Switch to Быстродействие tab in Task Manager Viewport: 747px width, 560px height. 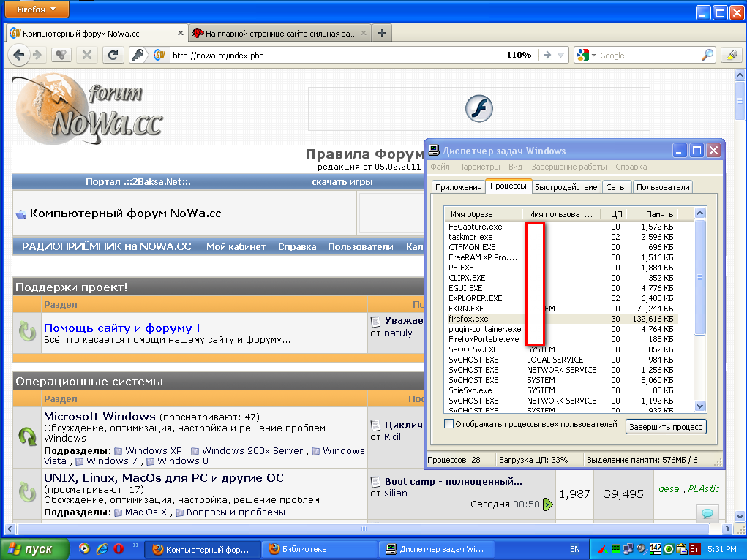point(566,187)
